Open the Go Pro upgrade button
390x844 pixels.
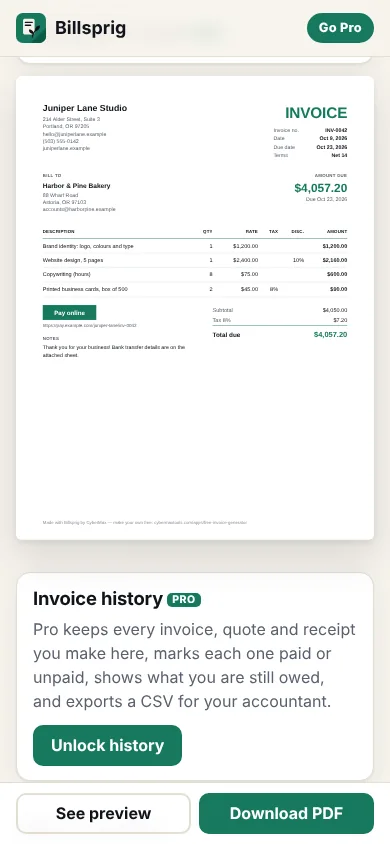pos(340,28)
